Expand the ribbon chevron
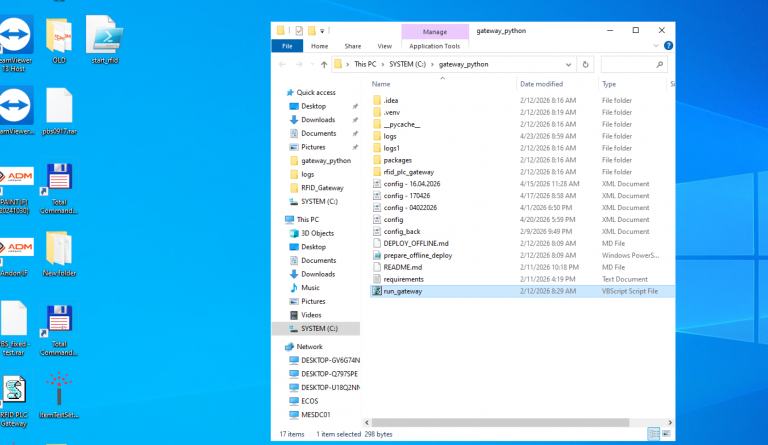 656,46
